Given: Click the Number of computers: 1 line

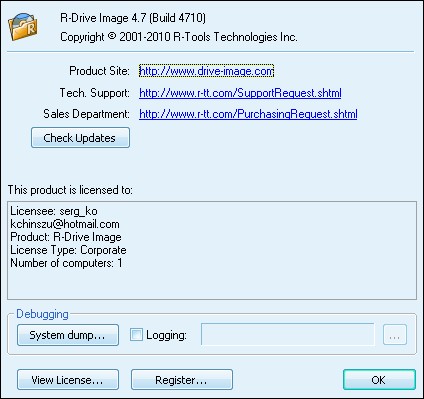Looking at the screenshot, I should pos(66,263).
